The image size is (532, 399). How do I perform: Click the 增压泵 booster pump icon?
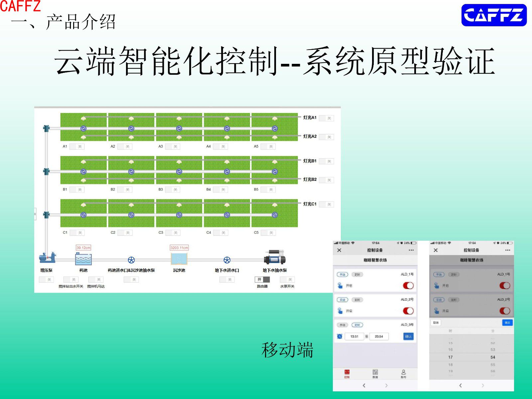(47, 258)
